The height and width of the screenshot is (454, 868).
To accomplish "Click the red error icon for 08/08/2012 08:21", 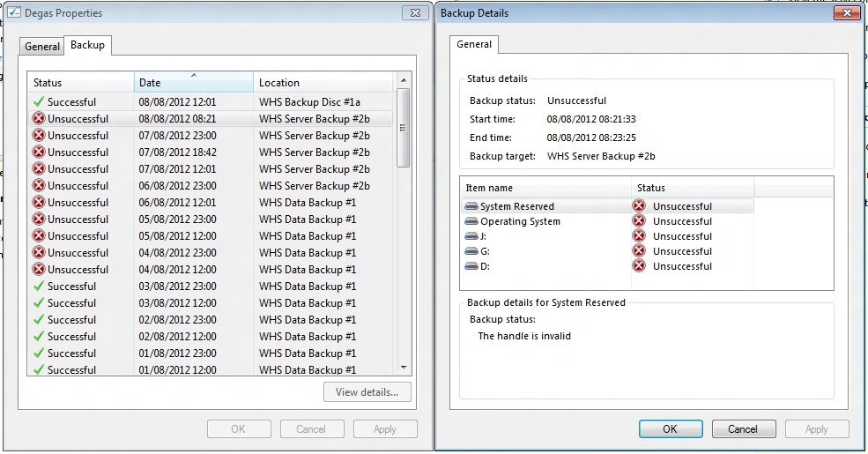I will 39,119.
